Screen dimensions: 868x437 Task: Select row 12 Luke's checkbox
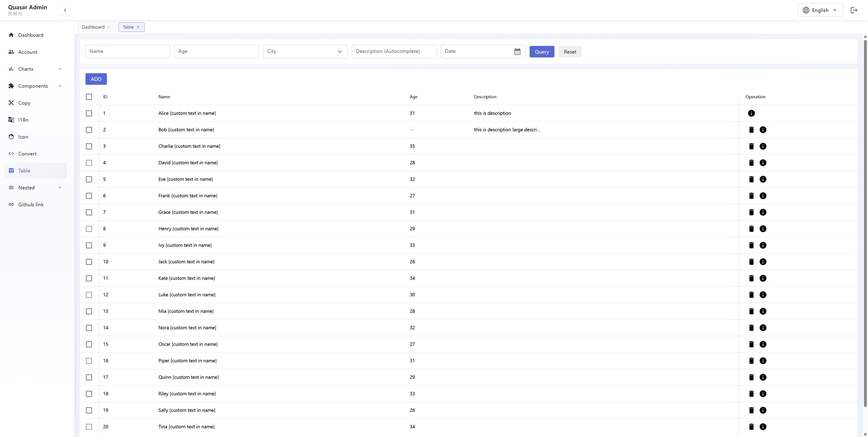point(89,295)
